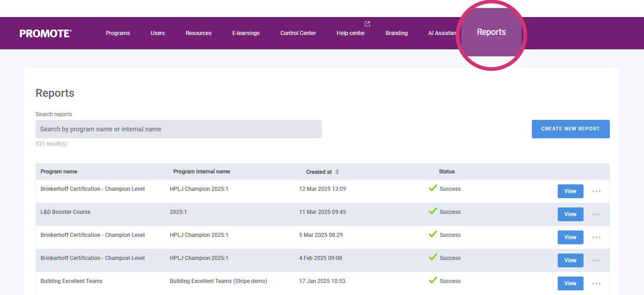Viewport: 644px width, 295px height.
Task: Open the three-dot menu for the 5 Mar 2025 report
Action: coord(596,237)
